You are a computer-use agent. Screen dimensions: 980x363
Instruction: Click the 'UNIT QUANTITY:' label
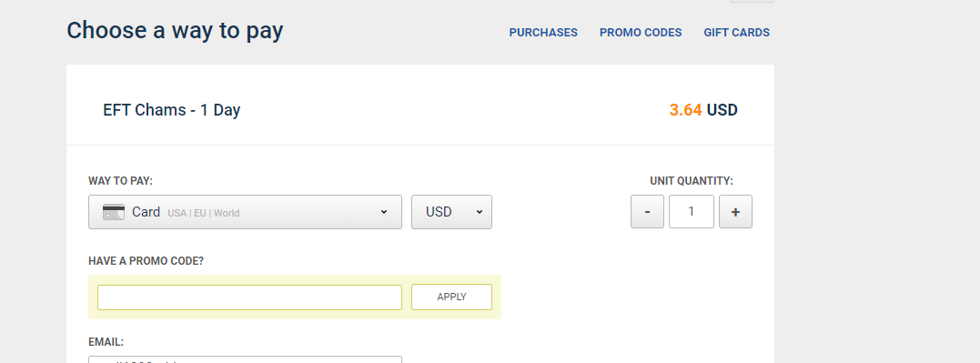[692, 181]
